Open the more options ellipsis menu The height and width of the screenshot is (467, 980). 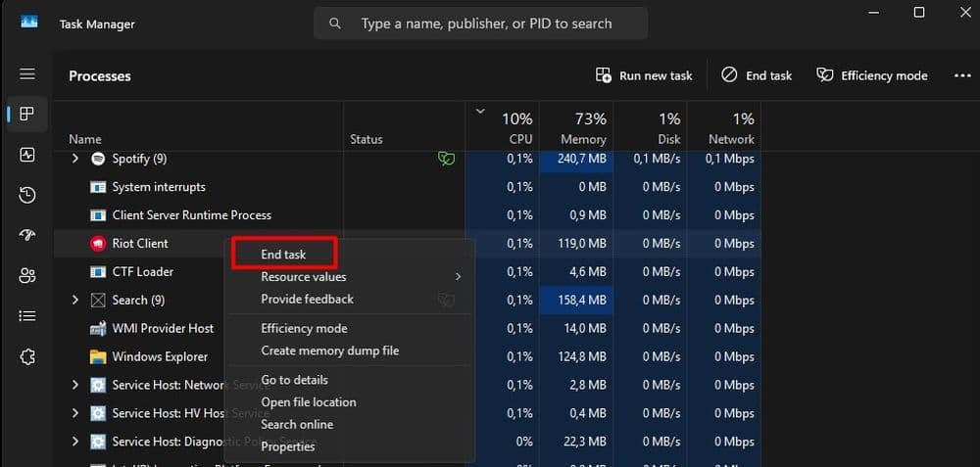(962, 75)
